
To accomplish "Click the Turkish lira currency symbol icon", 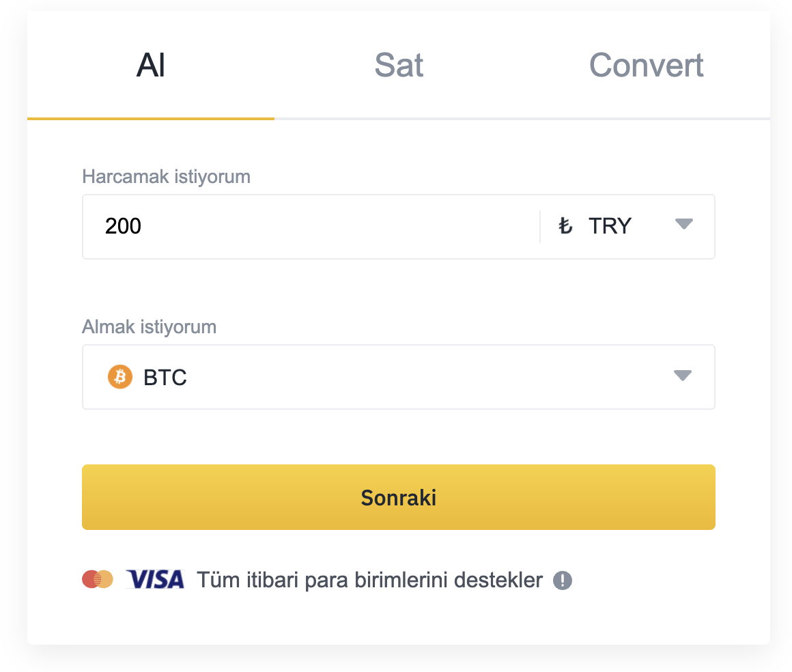I will (x=565, y=226).
